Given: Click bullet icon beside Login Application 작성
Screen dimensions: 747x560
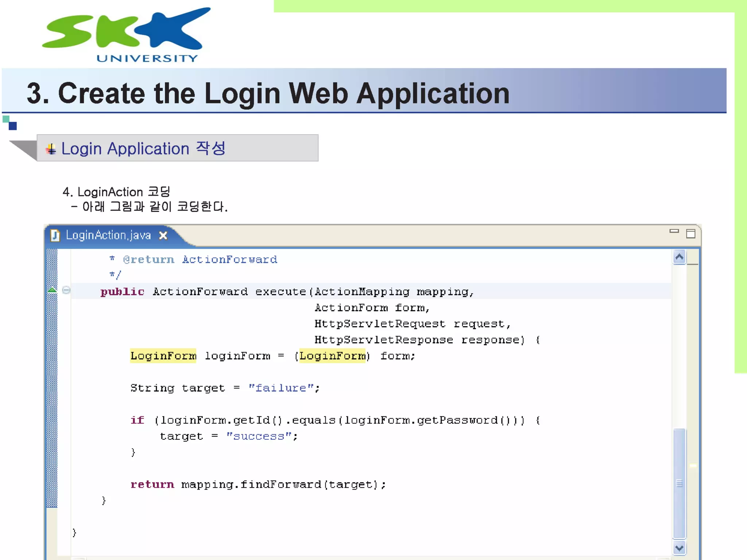Looking at the screenshot, I should click(51, 149).
